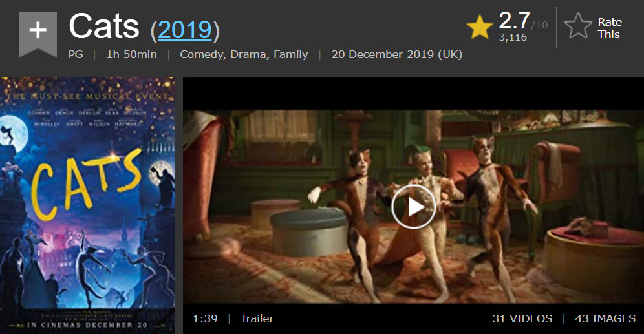Click the 1h 50min runtime text
Screen dimensions: 644x334
pyautogui.click(x=131, y=54)
